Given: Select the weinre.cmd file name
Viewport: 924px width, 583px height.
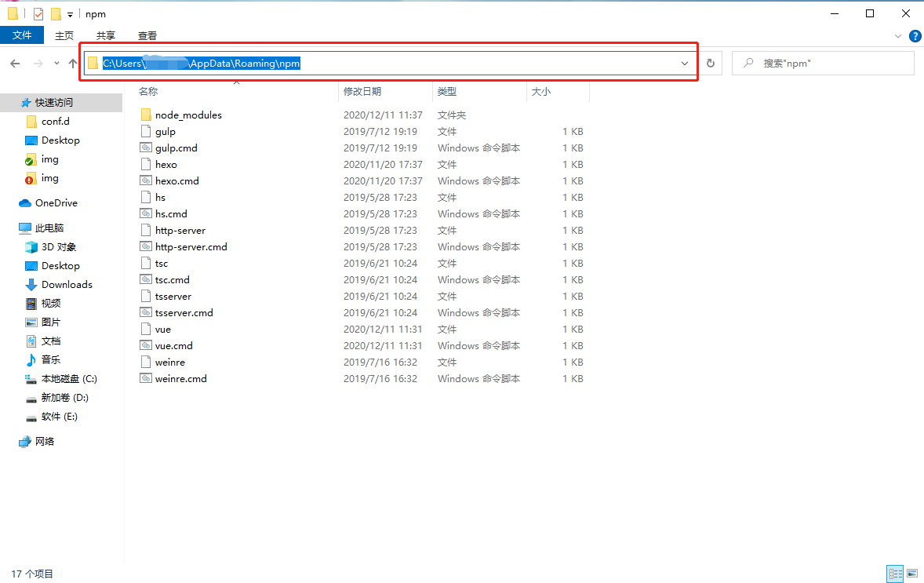Looking at the screenshot, I should 181,379.
